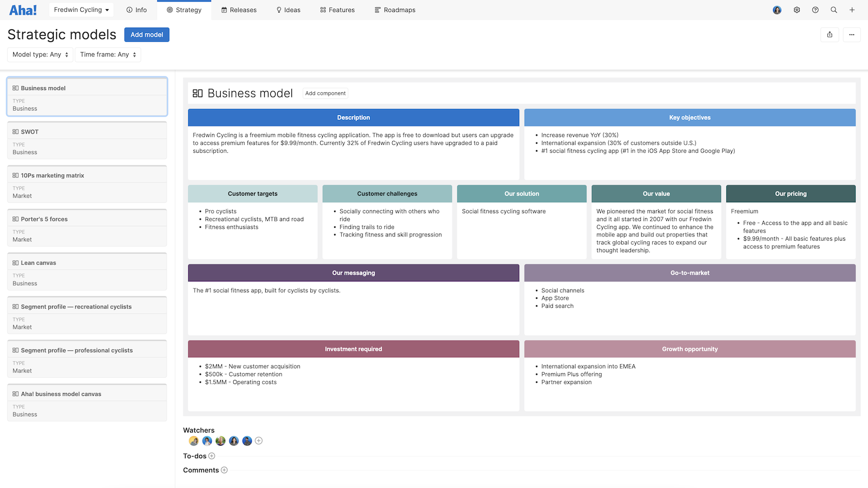
Task: Click 'Social fitness cycling software' text
Action: click(x=504, y=211)
